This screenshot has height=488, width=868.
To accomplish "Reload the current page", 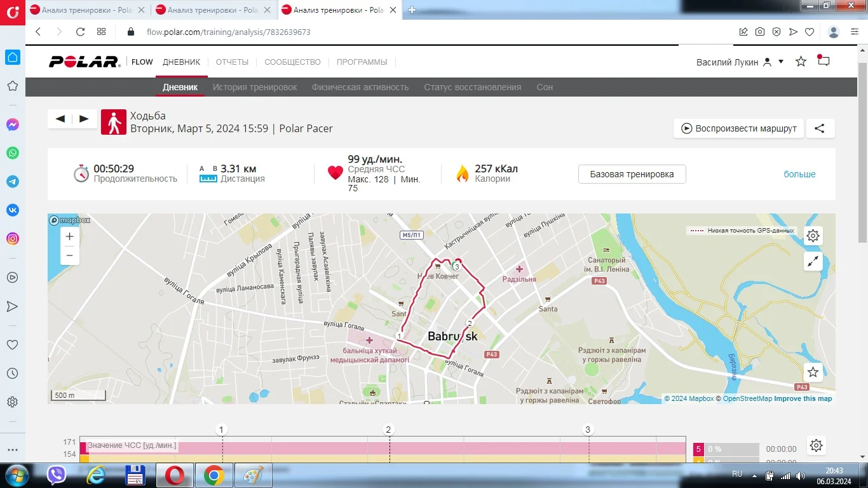I will pos(80,32).
